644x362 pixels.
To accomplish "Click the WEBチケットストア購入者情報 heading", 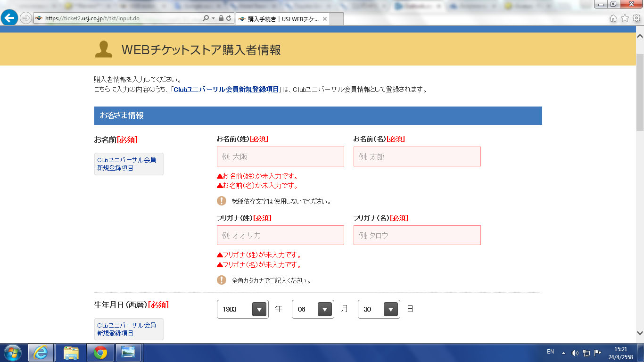I will click(201, 50).
